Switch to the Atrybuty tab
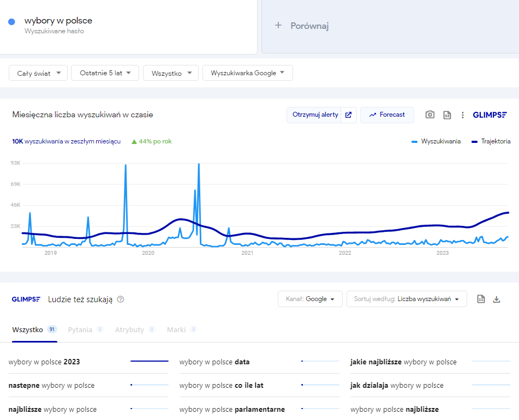Screen dimensions: 519x420 click(x=135, y=329)
